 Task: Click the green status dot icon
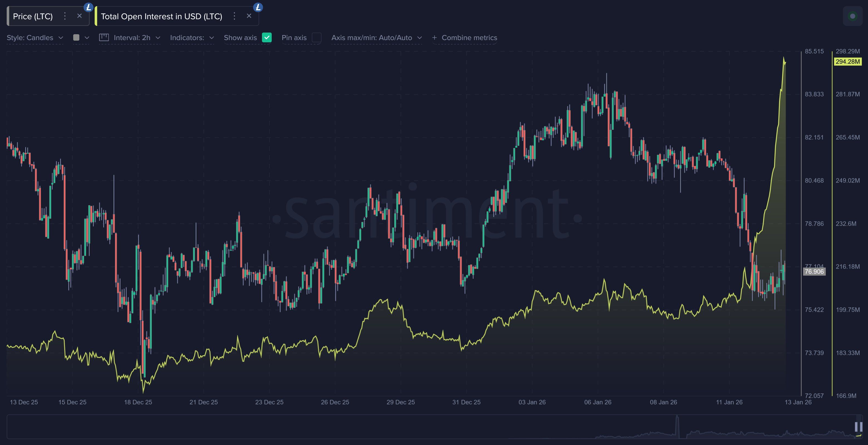click(852, 16)
